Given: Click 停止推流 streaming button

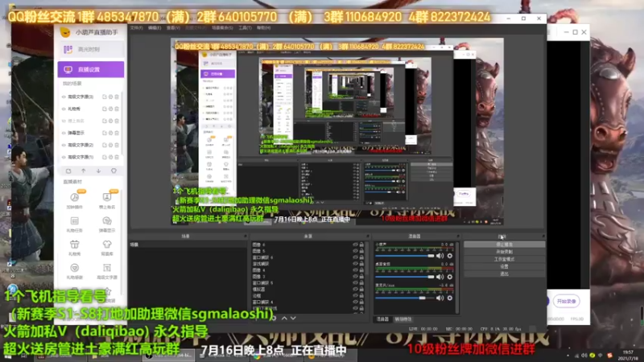Looking at the screenshot, I should (x=505, y=245).
